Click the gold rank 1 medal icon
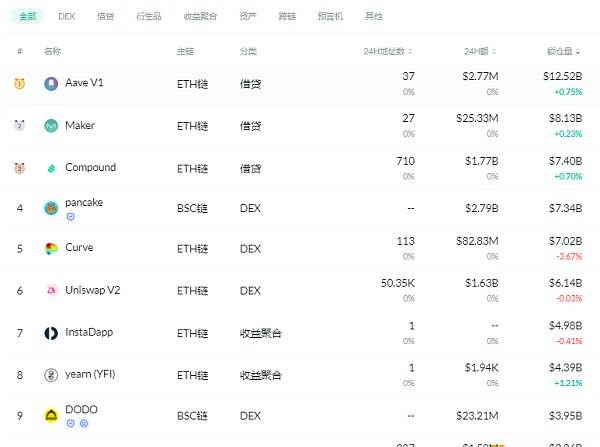 coord(20,83)
